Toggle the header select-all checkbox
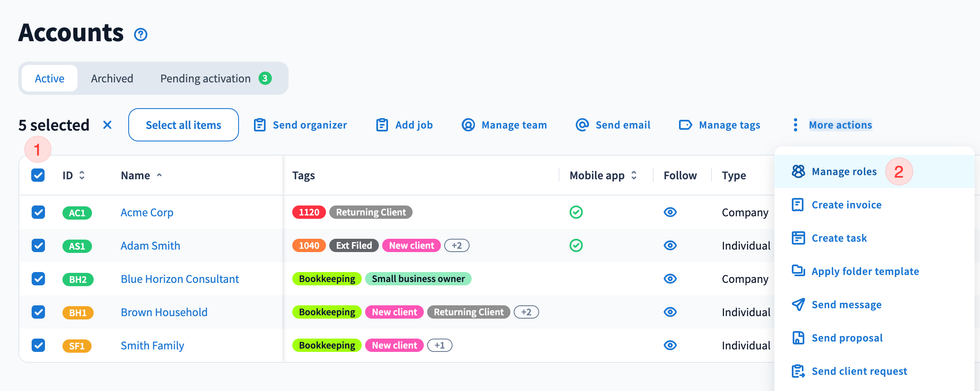Viewport: 980px width, 391px height. click(38, 175)
